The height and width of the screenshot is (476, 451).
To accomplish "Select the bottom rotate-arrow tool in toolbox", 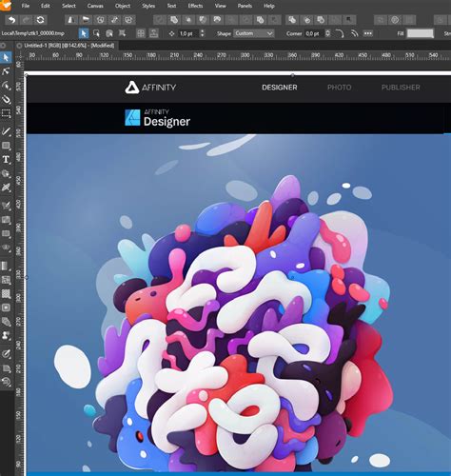I will (6, 382).
